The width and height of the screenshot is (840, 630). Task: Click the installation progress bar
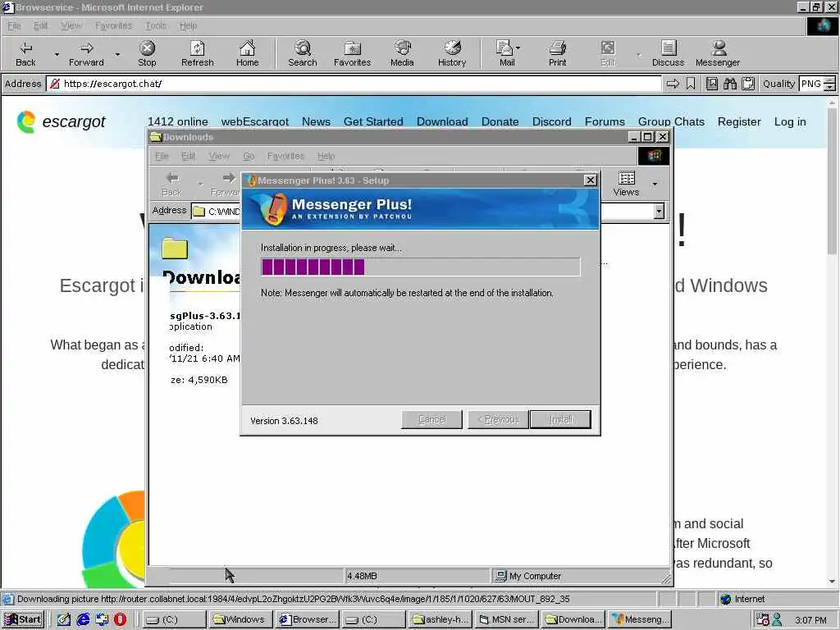(421, 267)
